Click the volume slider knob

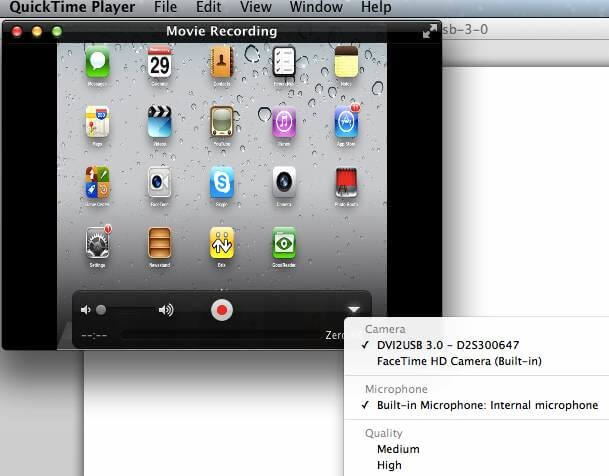(x=101, y=309)
